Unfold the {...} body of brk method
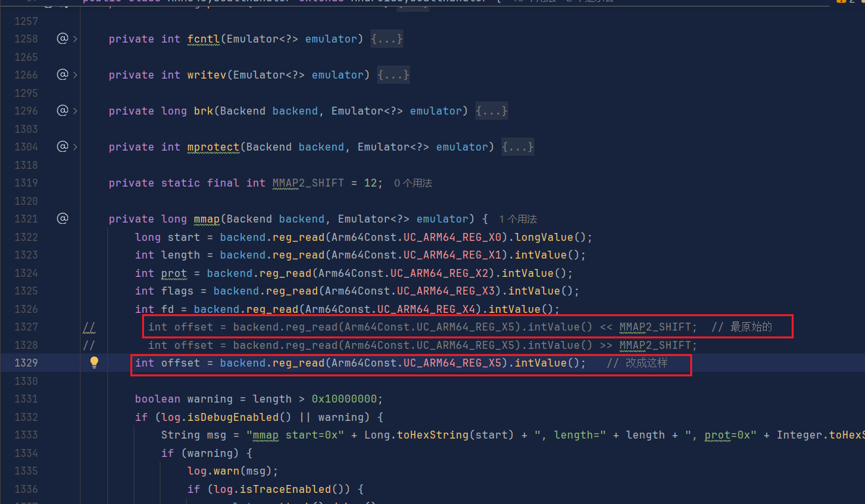Viewport: 865px width, 504px height. coord(492,111)
